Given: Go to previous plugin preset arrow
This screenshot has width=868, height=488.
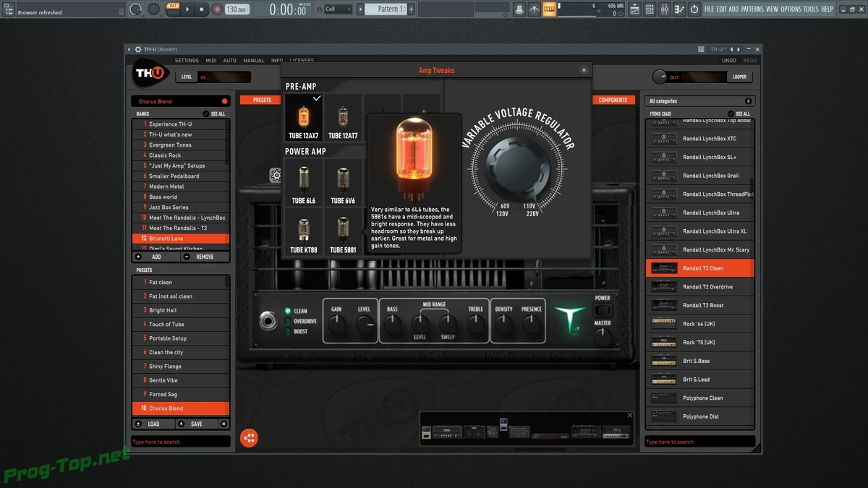Looking at the screenshot, I should tap(731, 49).
